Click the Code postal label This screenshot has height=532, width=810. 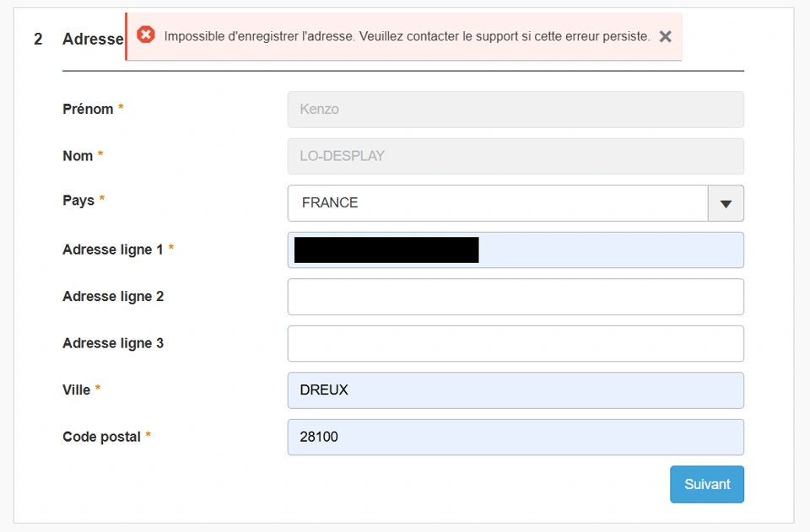click(101, 437)
